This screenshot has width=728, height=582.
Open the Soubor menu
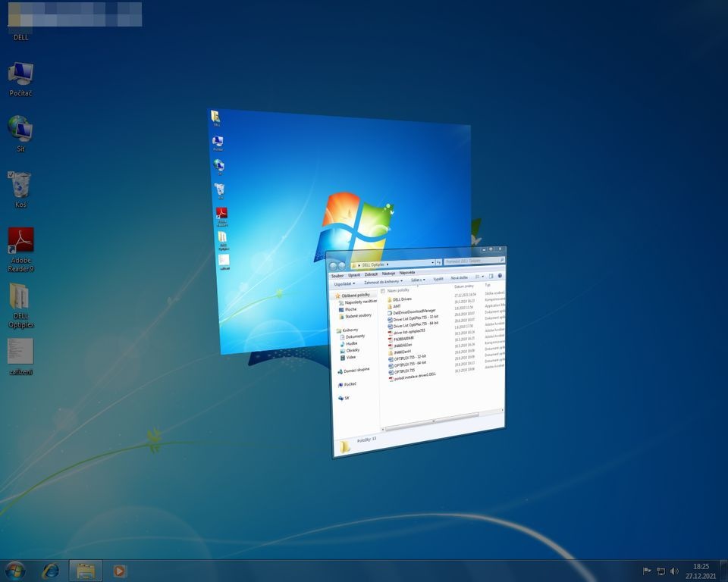tap(337, 273)
